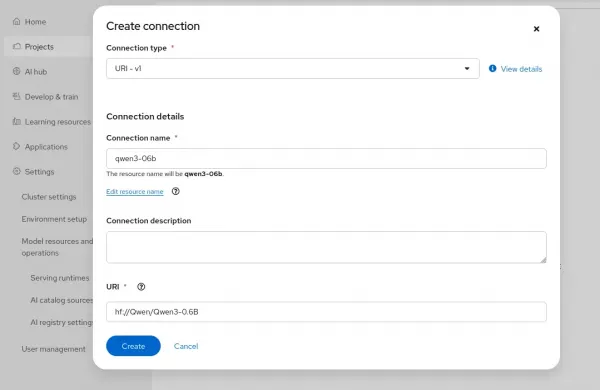Image resolution: width=600 pixels, height=390 pixels.
Task: Open AI registry settings
Action: coord(62,322)
